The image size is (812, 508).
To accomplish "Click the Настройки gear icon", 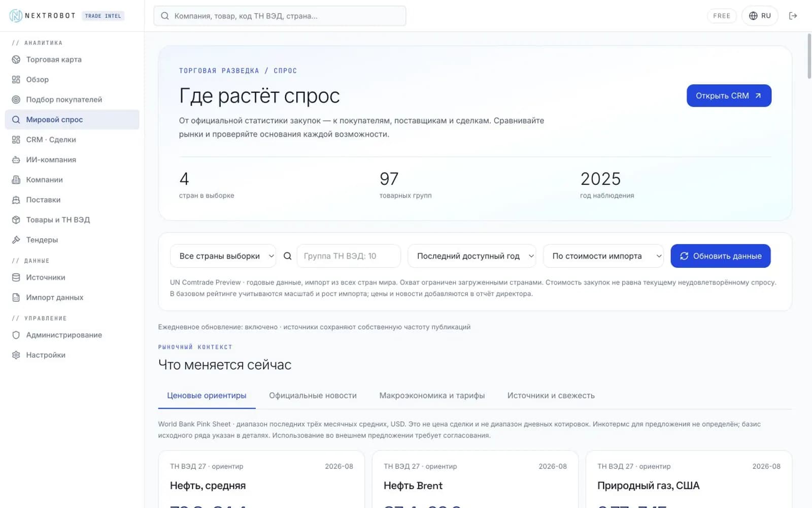I will click(16, 355).
